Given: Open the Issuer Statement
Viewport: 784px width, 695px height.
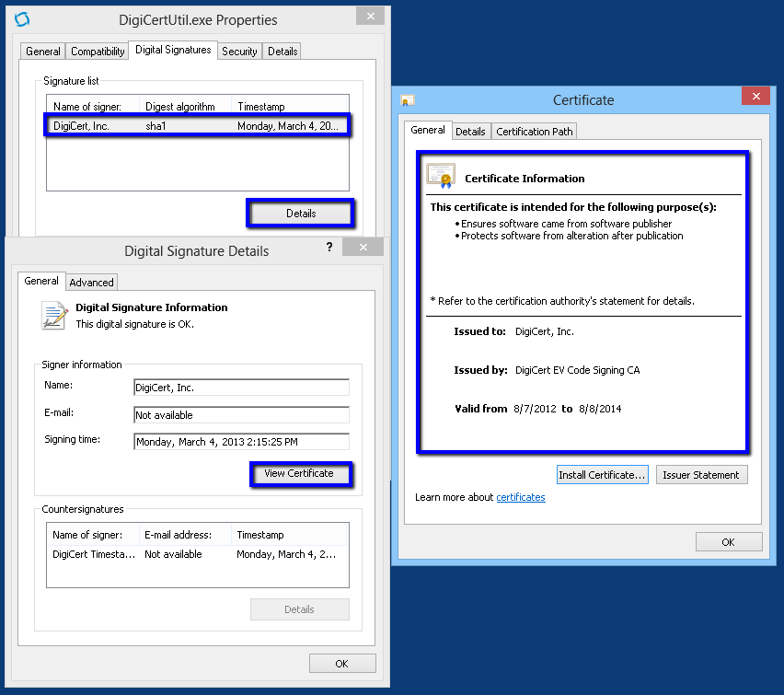Looking at the screenshot, I should [701, 474].
